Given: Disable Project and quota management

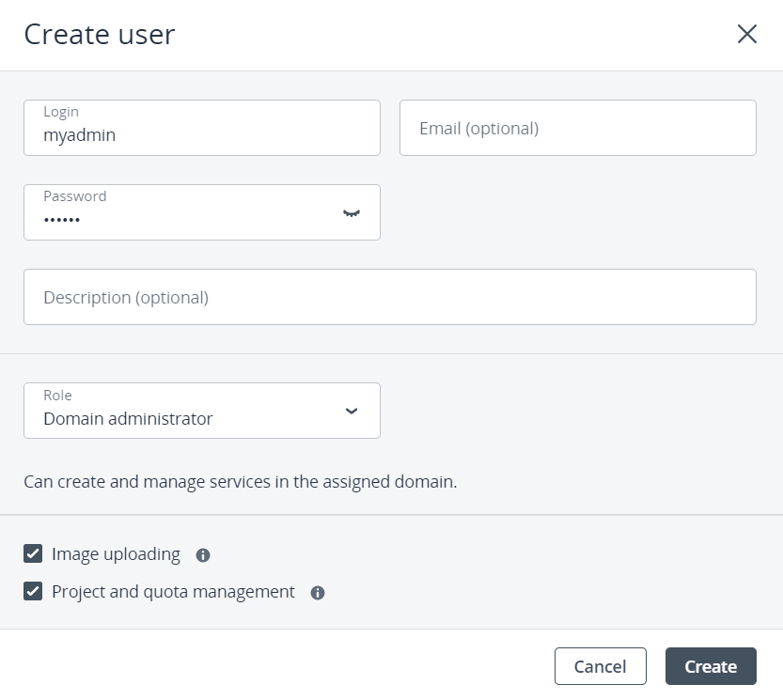Looking at the screenshot, I should [x=33, y=592].
